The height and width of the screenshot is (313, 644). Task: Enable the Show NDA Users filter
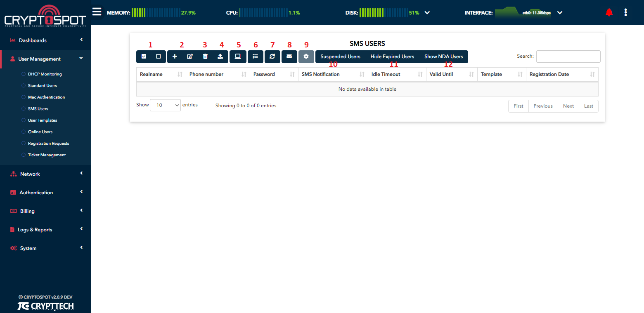click(x=444, y=56)
